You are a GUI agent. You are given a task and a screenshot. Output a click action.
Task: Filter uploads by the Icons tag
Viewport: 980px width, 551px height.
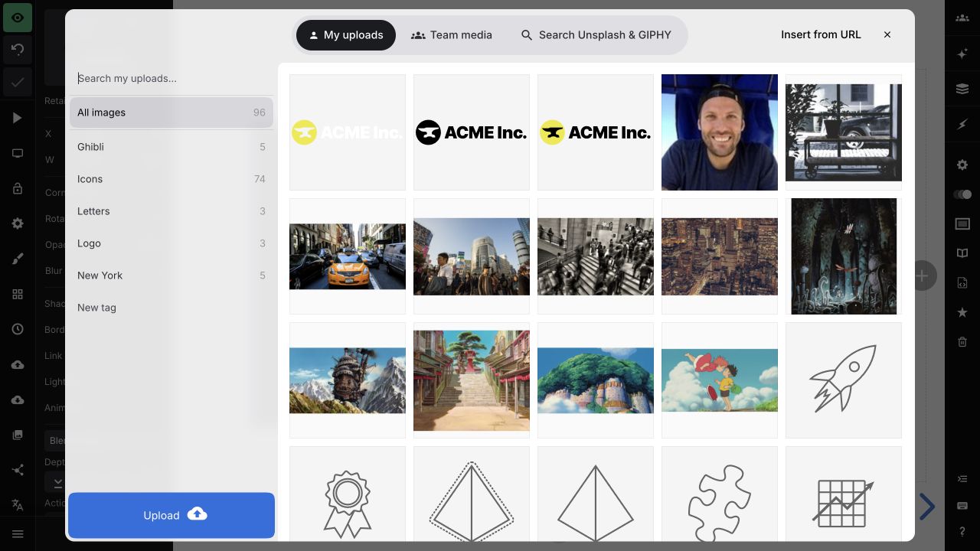171,179
